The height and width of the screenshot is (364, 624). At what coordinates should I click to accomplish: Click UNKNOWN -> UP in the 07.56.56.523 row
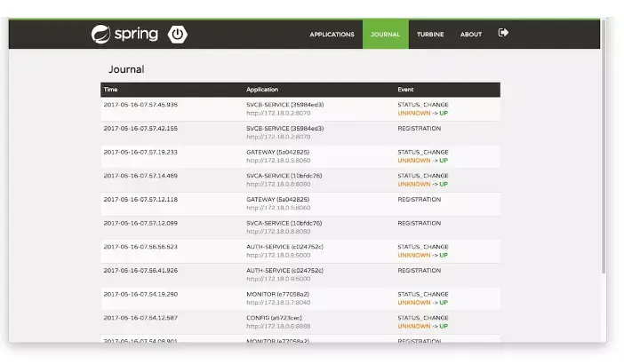[423, 255]
